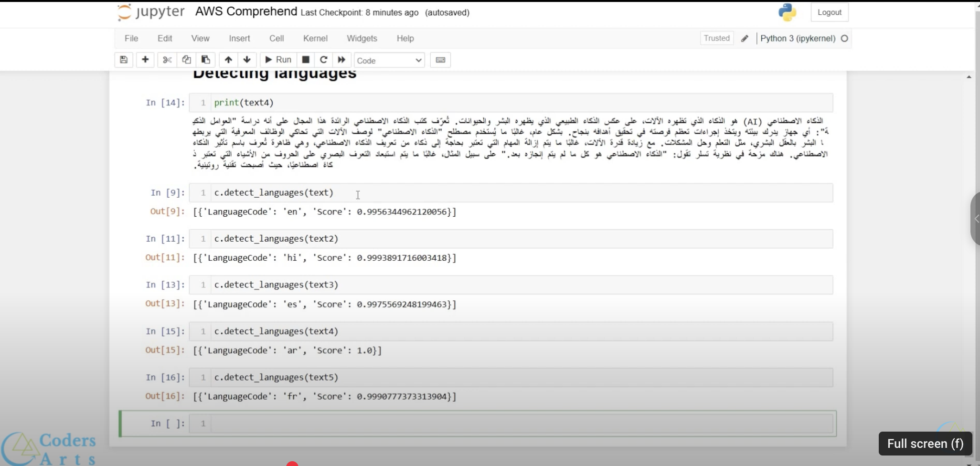The width and height of the screenshot is (980, 466).
Task: Open the cell type Code dropdown
Action: coord(389,60)
